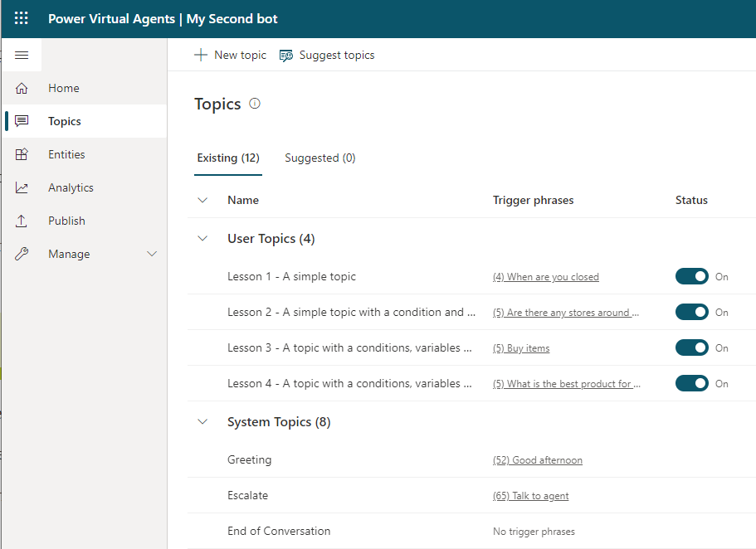The image size is (756, 549).
Task: Click the chevron beside Name column header
Action: click(203, 200)
